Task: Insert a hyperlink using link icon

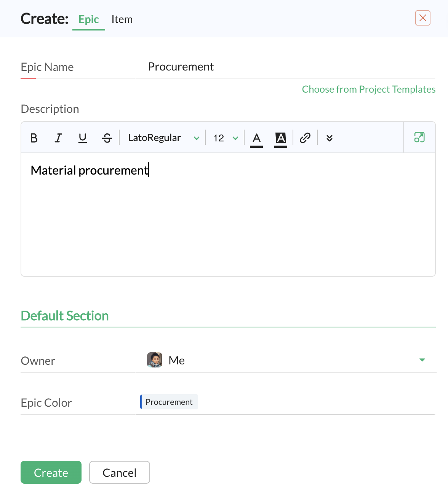Action: click(x=305, y=138)
